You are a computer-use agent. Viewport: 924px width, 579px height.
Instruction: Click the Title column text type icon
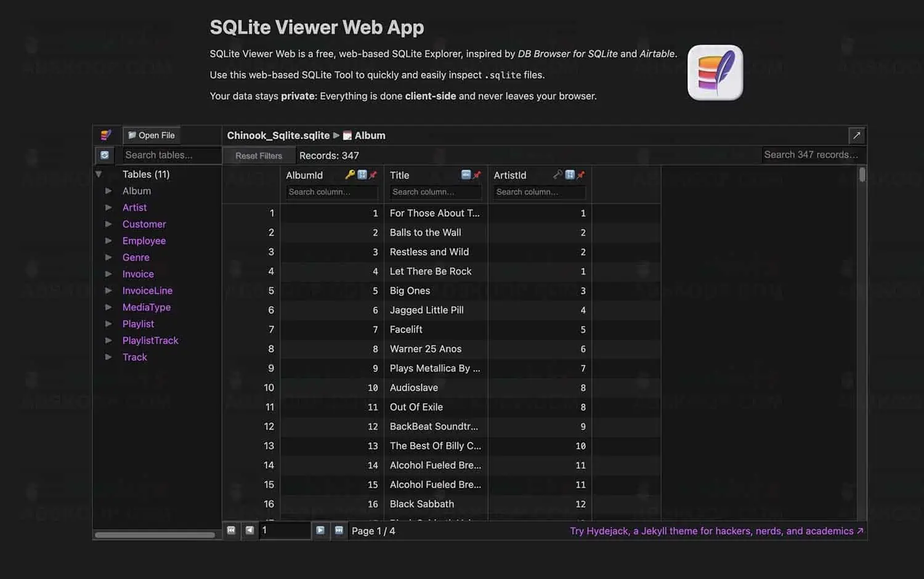pyautogui.click(x=466, y=175)
